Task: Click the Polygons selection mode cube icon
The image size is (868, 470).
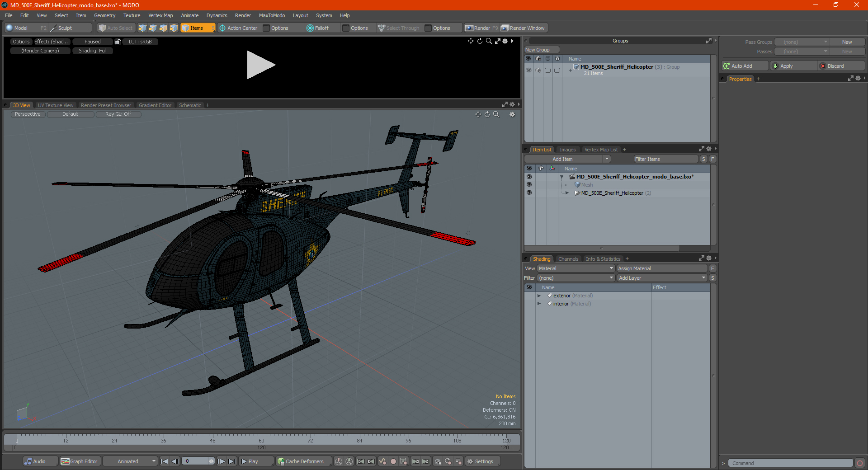Action: [x=163, y=28]
